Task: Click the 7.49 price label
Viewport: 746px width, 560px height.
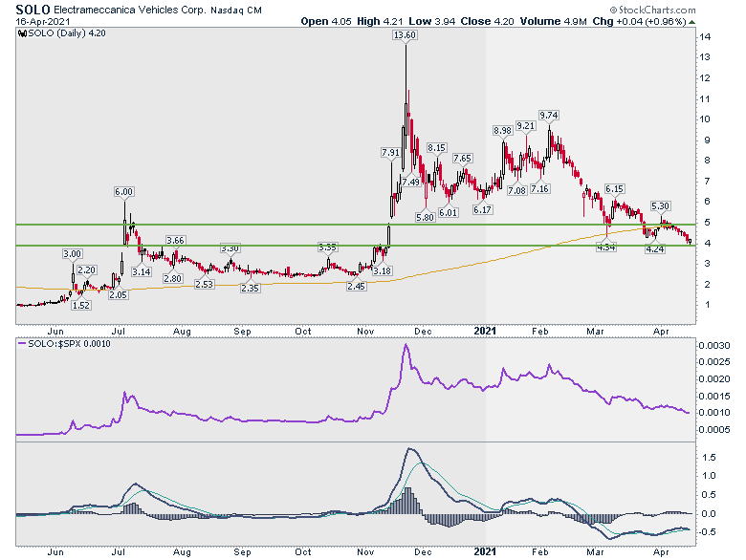Action: coord(410,183)
